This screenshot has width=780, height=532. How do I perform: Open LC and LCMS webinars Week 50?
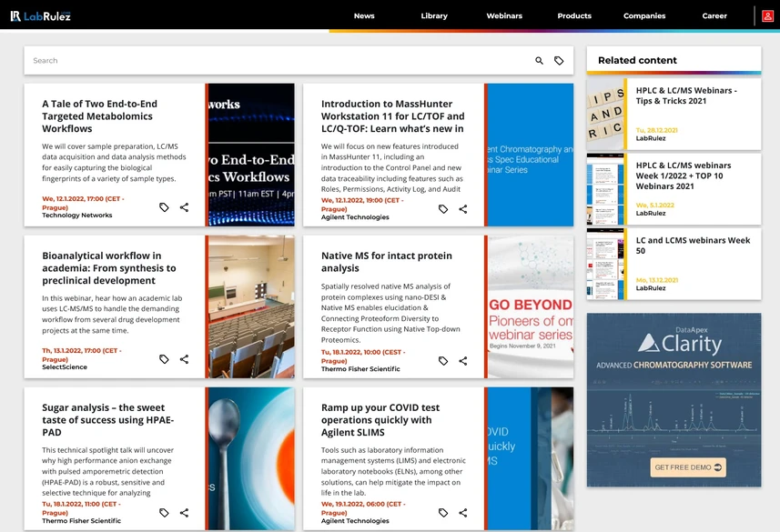pos(693,246)
